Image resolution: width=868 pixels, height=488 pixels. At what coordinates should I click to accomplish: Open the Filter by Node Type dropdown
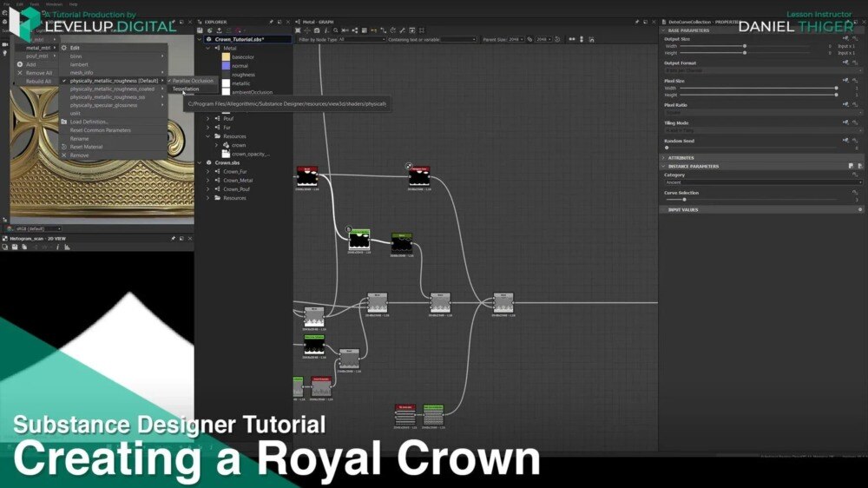[362, 39]
